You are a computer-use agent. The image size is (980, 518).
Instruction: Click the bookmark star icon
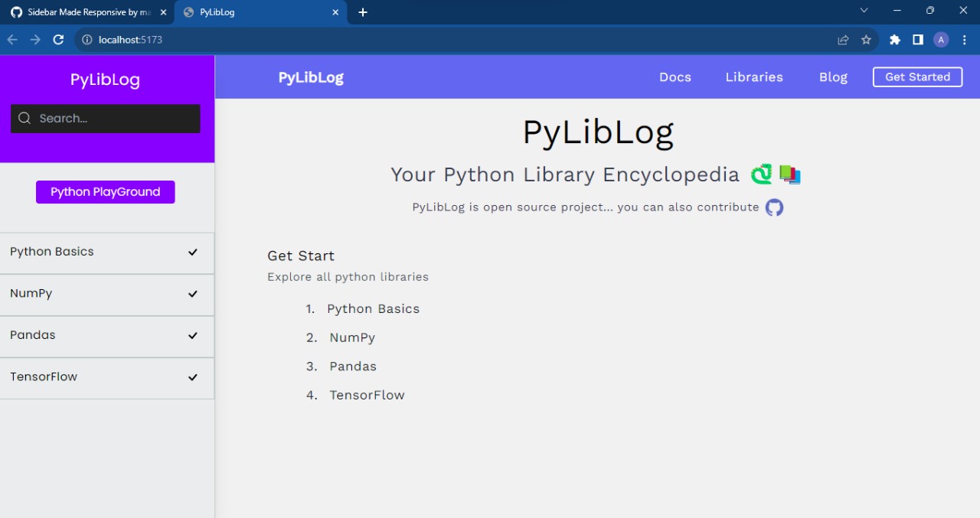click(867, 39)
